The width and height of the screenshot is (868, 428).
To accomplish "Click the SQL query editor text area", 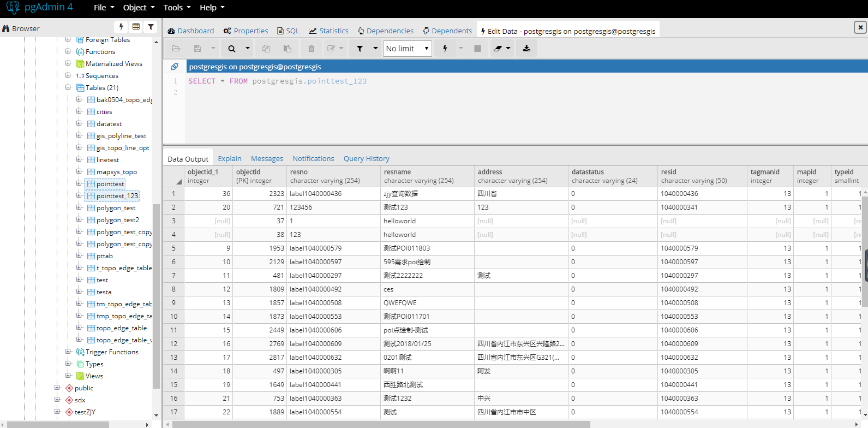I will [x=526, y=109].
